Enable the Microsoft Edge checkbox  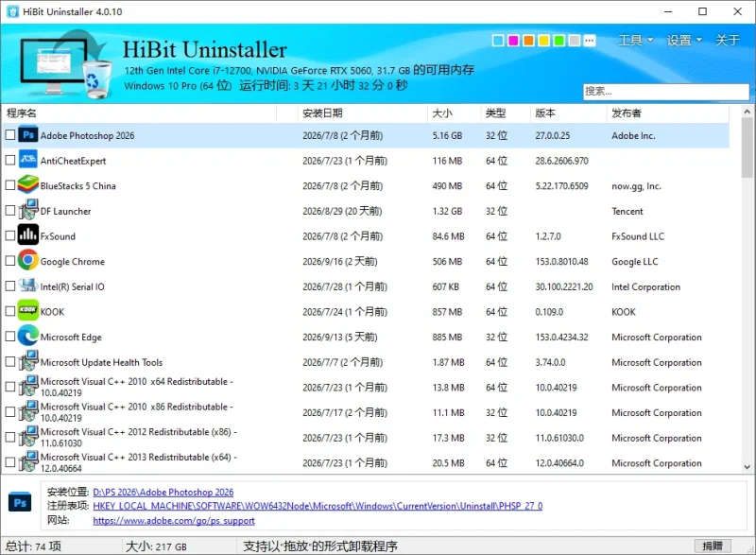10,337
